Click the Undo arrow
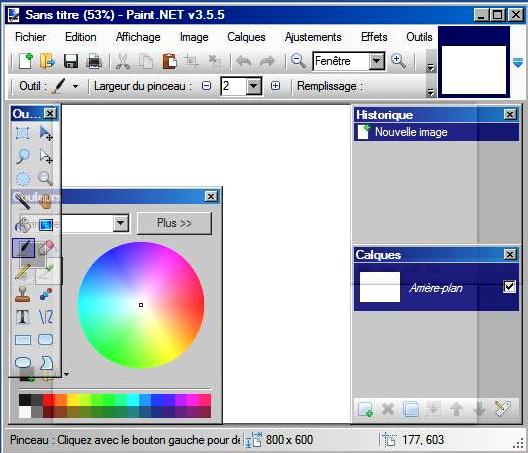528x453 pixels. [243, 61]
